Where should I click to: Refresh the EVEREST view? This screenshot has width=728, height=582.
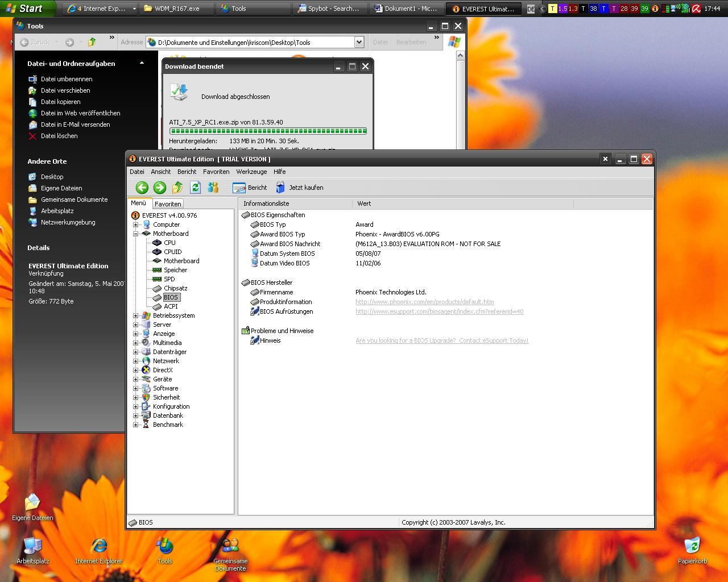(195, 188)
